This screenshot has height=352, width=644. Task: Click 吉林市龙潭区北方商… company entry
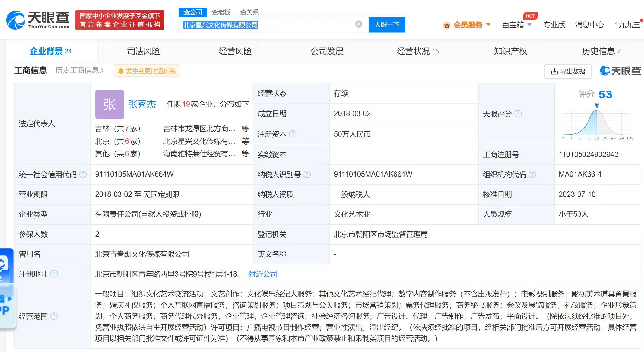(199, 129)
